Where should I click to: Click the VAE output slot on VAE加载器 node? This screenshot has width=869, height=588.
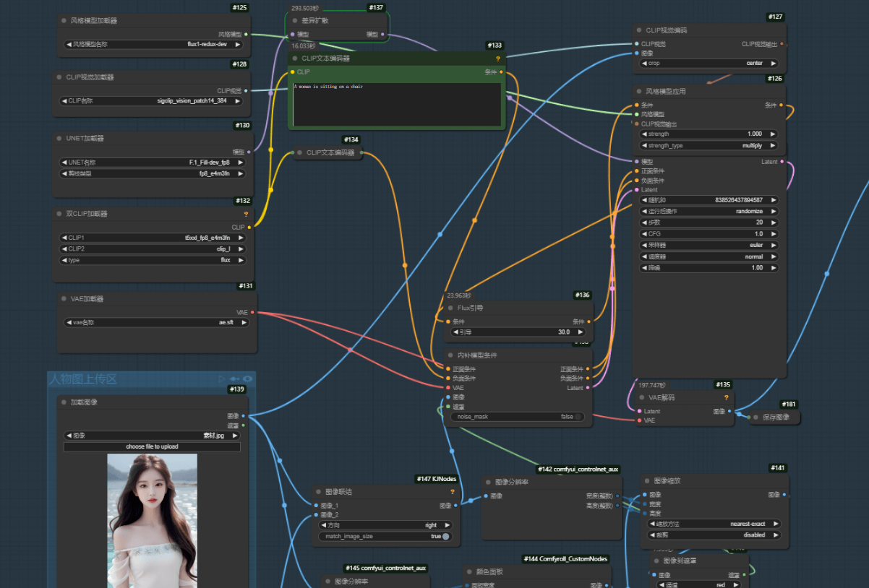point(252,313)
